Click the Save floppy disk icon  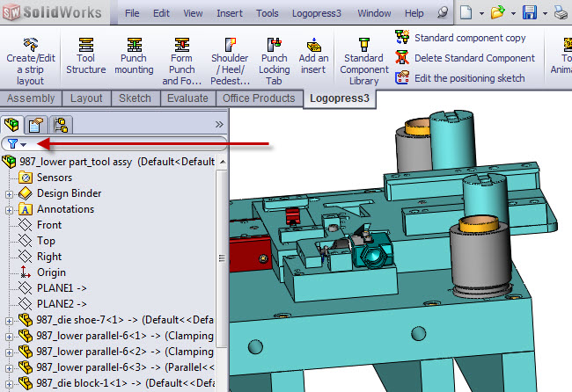529,13
